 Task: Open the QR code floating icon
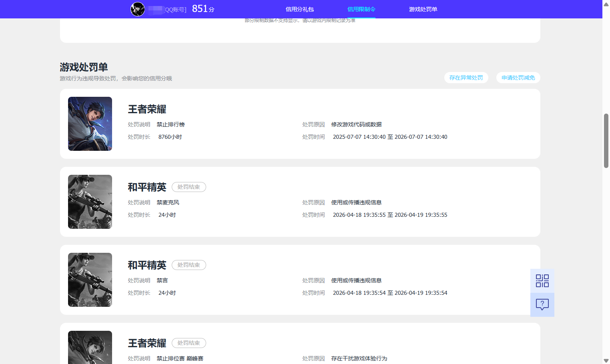coord(542,281)
